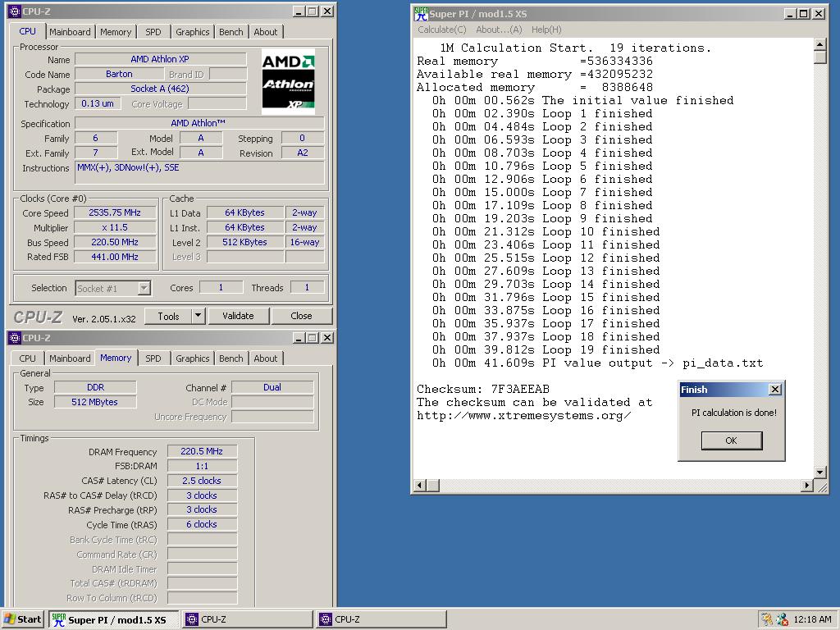The image size is (840, 630).
Task: Click the 12:18 AM taskbar clock
Action: (812, 619)
